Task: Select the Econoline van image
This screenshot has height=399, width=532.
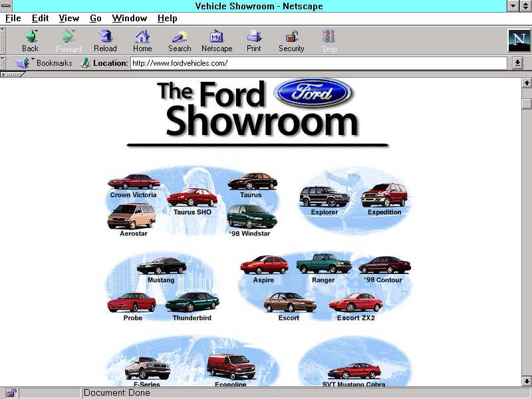Action: (x=231, y=367)
